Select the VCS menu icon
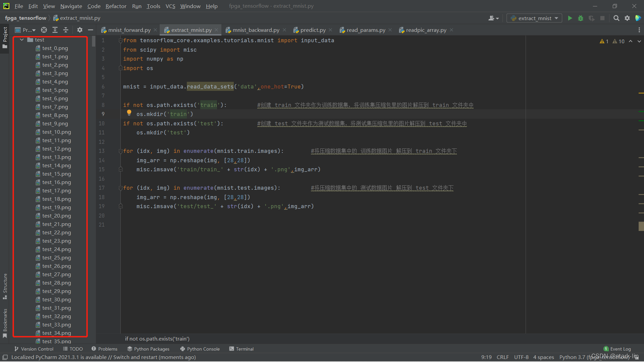Screen dimensions: 644x362 pyautogui.click(x=170, y=6)
